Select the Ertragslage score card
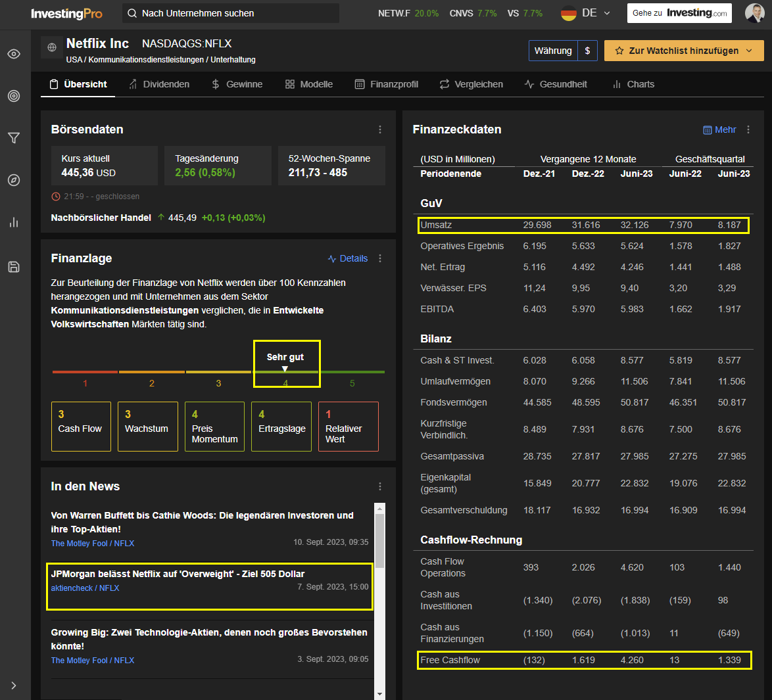 [281, 427]
